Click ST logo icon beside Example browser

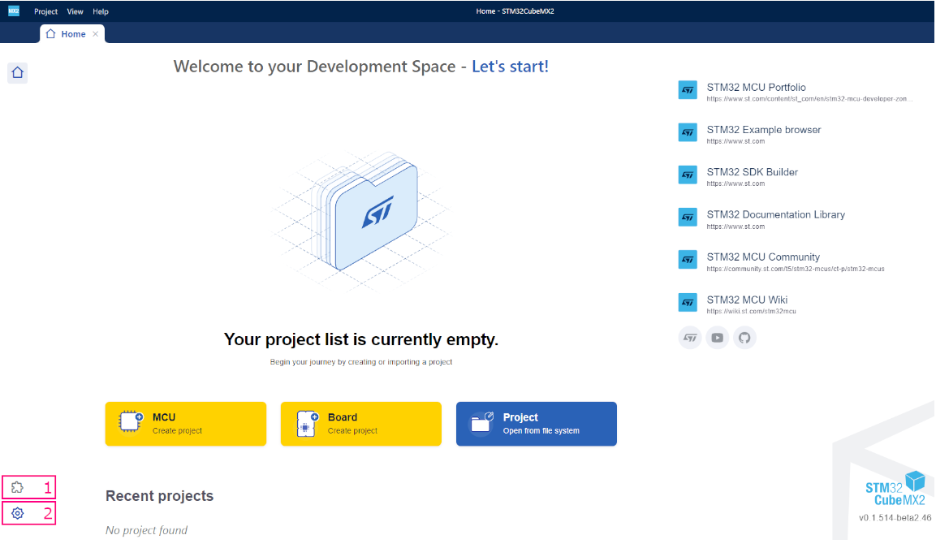[688, 132]
